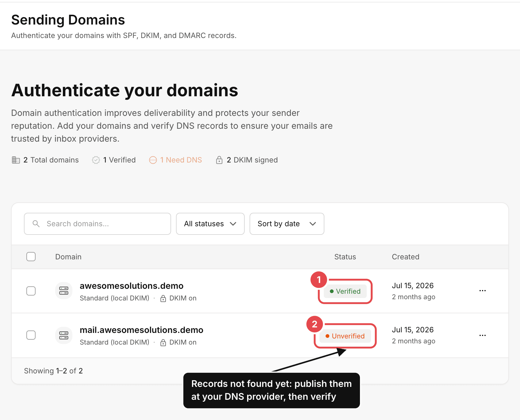Click Jul 15, 2026 in awesomesolutions.demo row
The image size is (520, 420).
click(413, 286)
